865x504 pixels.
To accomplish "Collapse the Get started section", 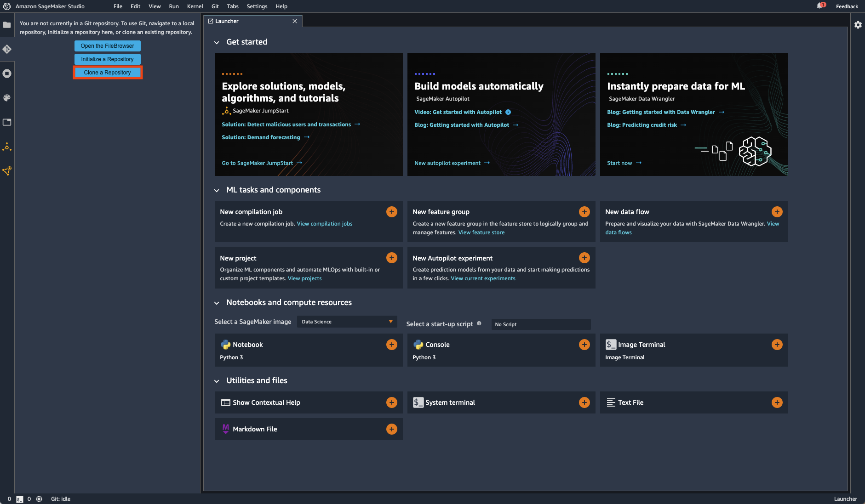I will (217, 42).
